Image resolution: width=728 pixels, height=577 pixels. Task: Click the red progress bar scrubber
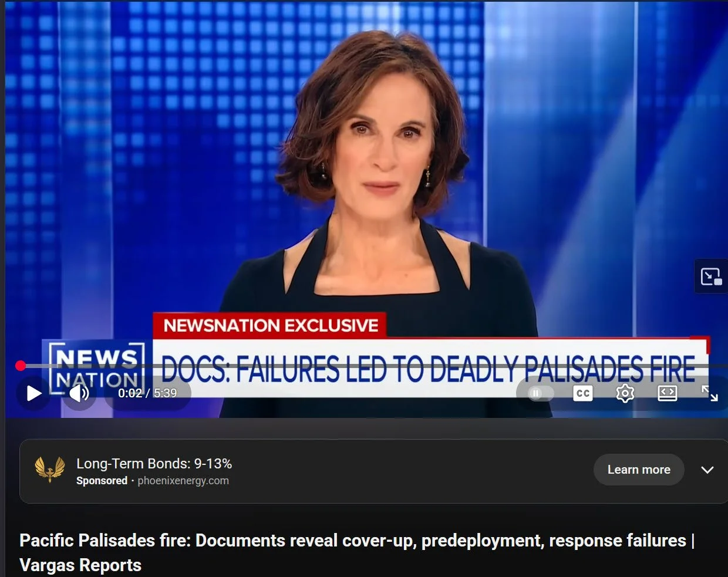click(x=21, y=366)
